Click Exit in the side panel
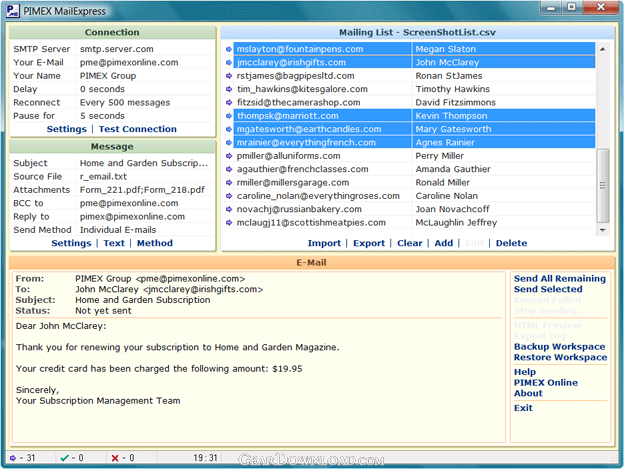Viewport: 624px width, 469px height. pos(523,408)
